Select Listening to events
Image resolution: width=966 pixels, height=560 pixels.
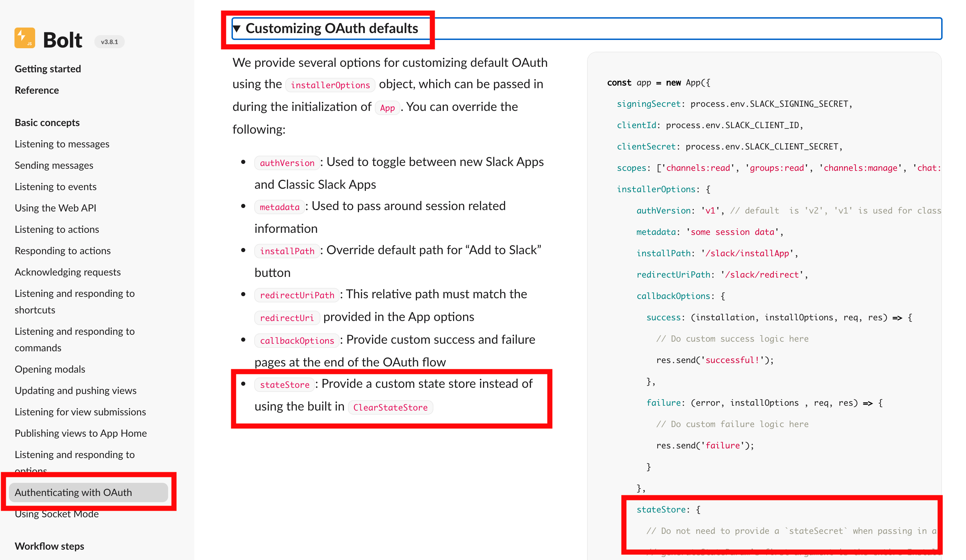pyautogui.click(x=55, y=187)
